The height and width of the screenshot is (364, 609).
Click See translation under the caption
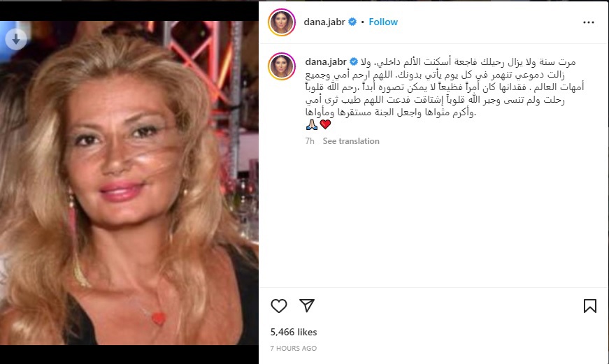(351, 141)
